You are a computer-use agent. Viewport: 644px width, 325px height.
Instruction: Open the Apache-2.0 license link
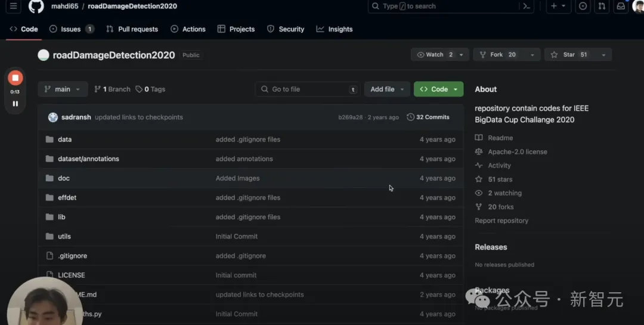click(518, 151)
